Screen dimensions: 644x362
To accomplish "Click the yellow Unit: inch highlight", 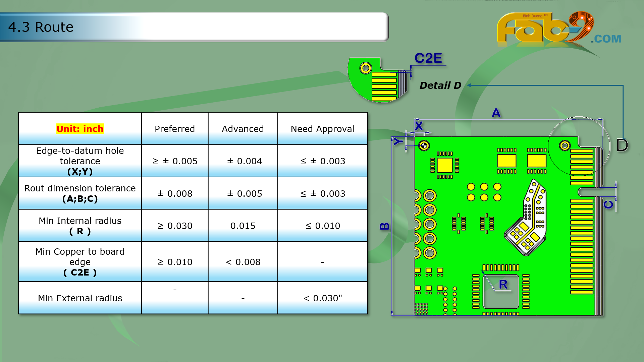I will (x=80, y=129).
